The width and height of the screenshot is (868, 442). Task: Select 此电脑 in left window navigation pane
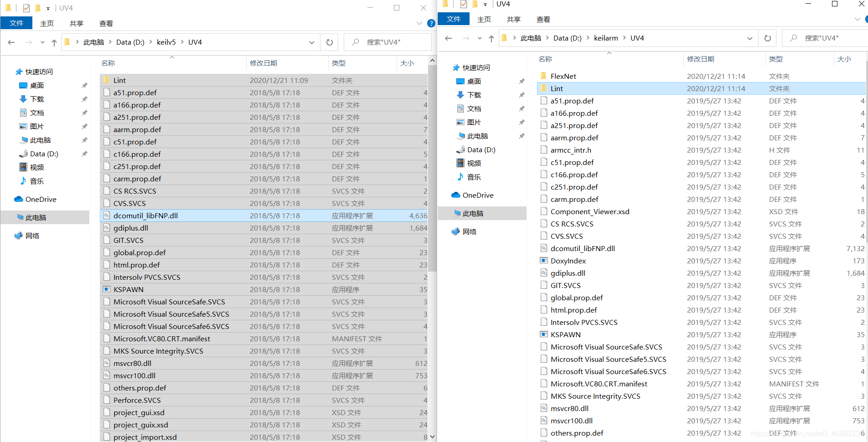click(45, 217)
